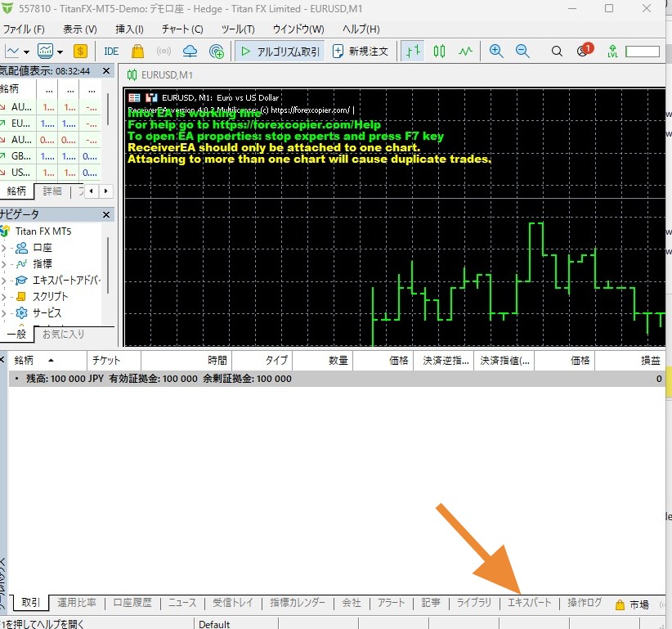This screenshot has height=629, width=672.
Task: Click market watch tab scroll right arrow
Action: tap(105, 191)
